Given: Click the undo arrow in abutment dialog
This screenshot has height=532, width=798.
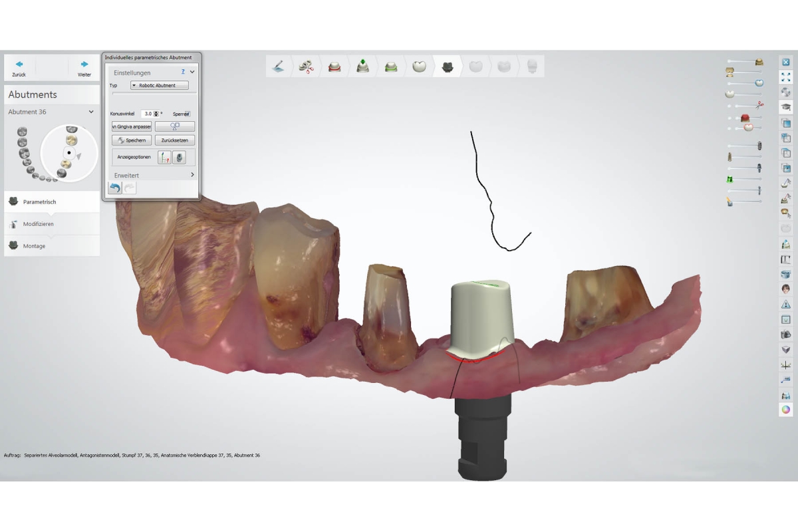Looking at the screenshot, I should click(x=115, y=188).
